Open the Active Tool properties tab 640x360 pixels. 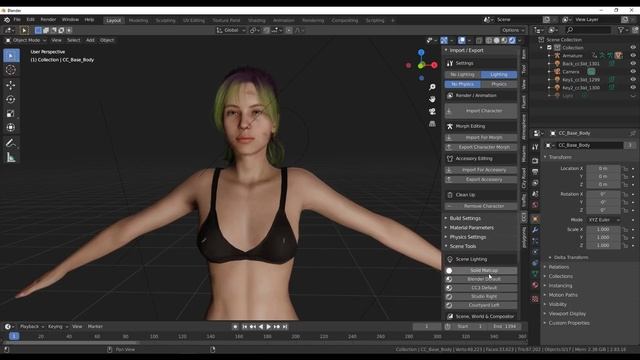pyautogui.click(x=535, y=147)
